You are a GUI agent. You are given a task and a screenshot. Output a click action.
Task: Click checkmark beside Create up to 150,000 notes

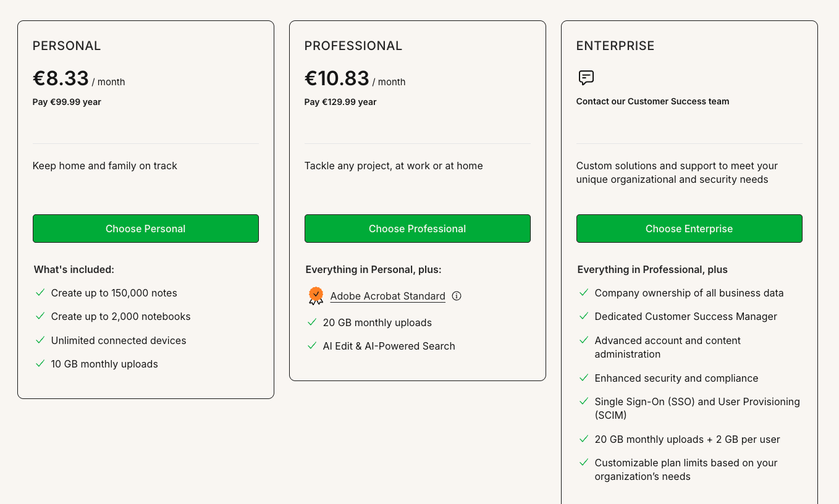pos(40,293)
